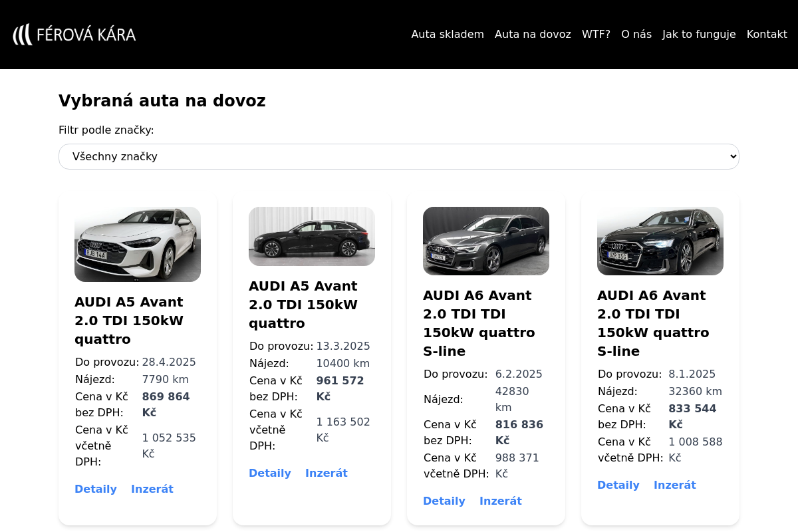798x532 pixels.
Task: Open Detaily for the 7790 km Audi A5
Action: coord(96,489)
